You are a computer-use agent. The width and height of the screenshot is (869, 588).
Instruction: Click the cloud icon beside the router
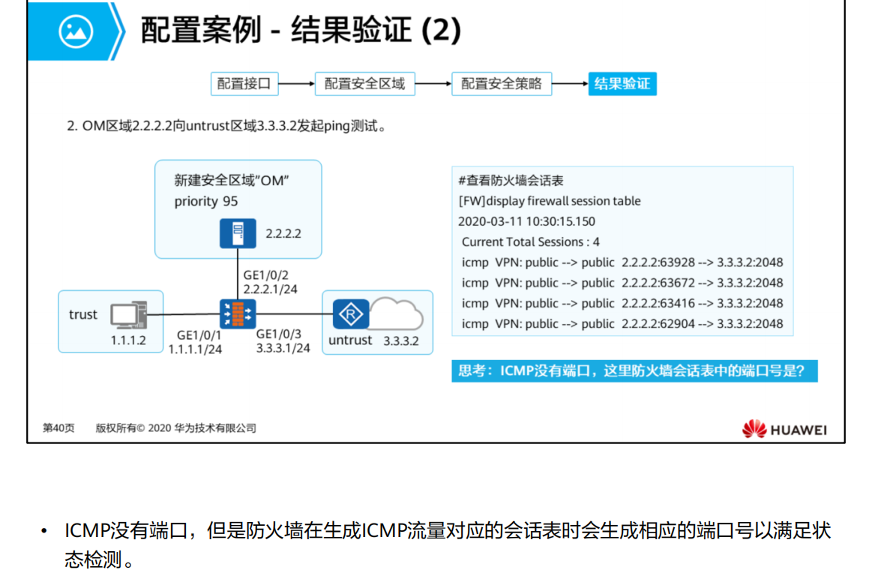pyautogui.click(x=397, y=313)
